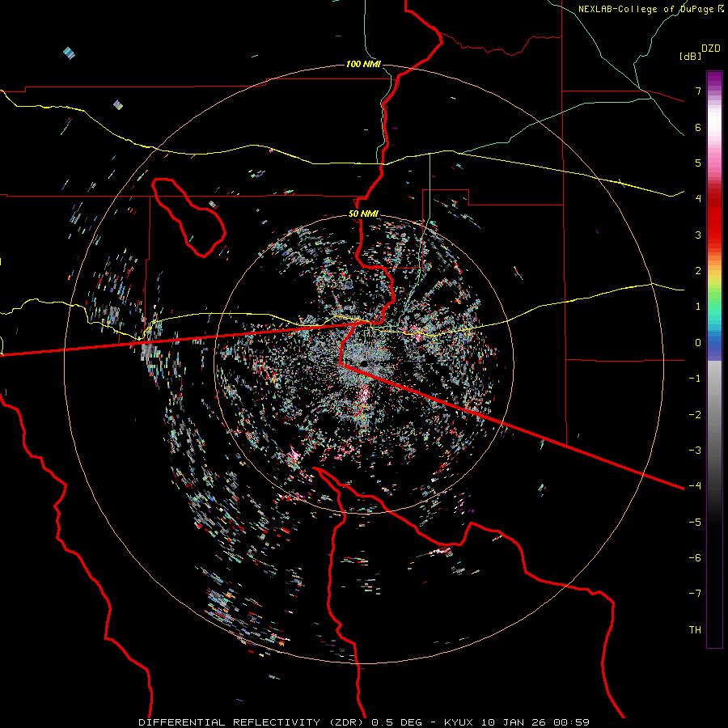Viewport: 728px width, 728px height.
Task: Click the TH threshold label
Action: (x=695, y=630)
